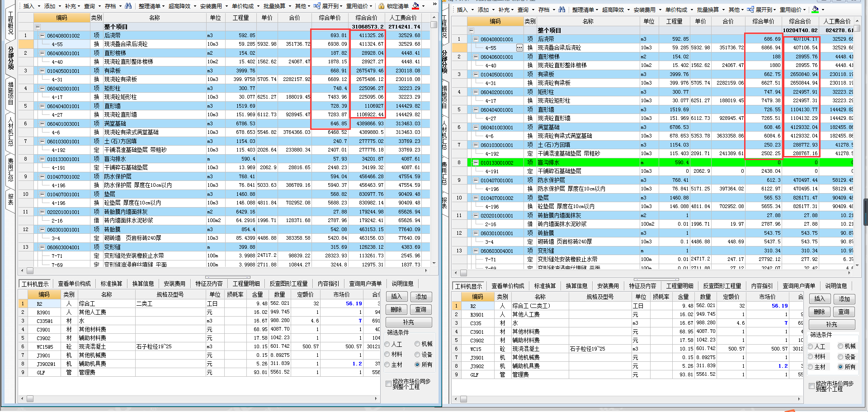Image resolution: width=868 pixels, height=412 pixels.
Task: Collapse item 060408001002 in left window
Action: pos(42,35)
